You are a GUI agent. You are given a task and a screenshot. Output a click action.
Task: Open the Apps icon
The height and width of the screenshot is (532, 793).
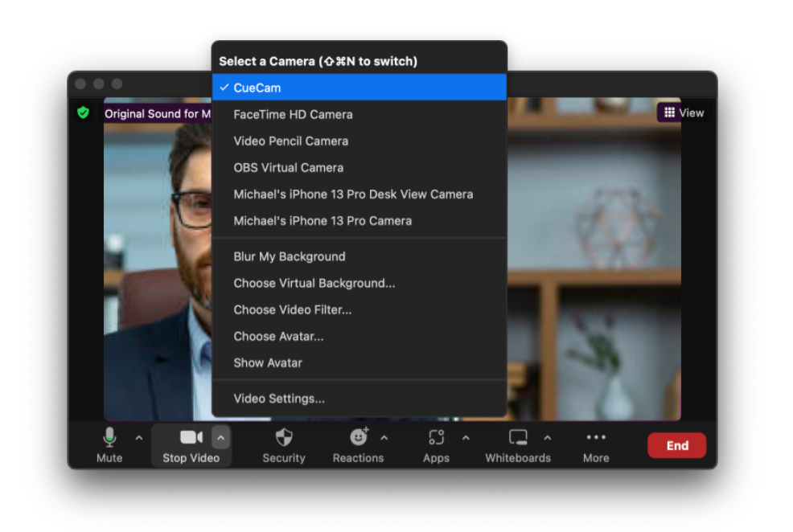tap(436, 437)
